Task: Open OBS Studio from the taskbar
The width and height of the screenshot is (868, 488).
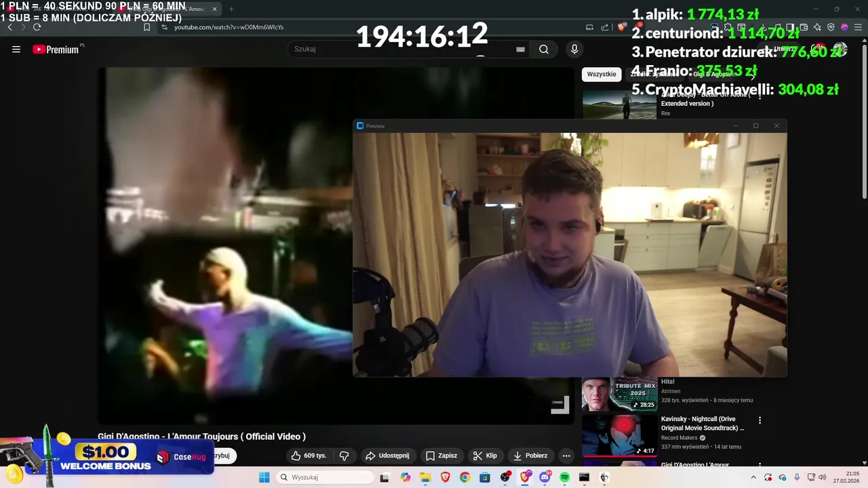Action: point(505,477)
